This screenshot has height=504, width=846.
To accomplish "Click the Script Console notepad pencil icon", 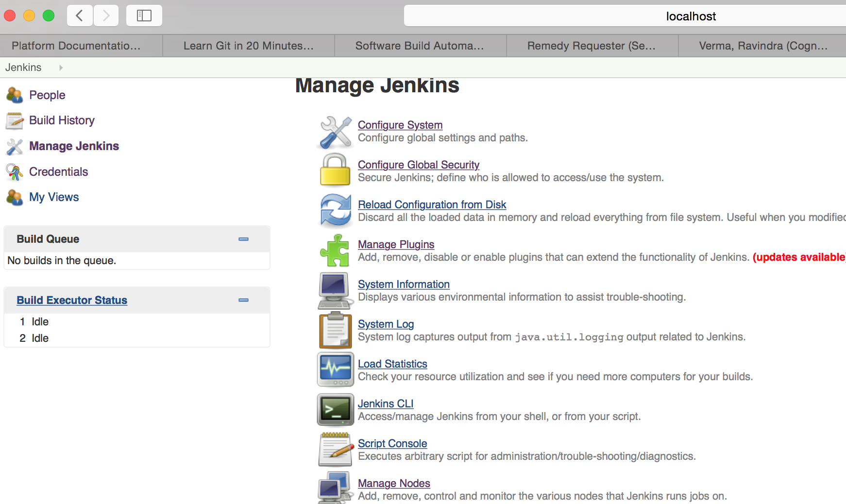I will pos(336,449).
